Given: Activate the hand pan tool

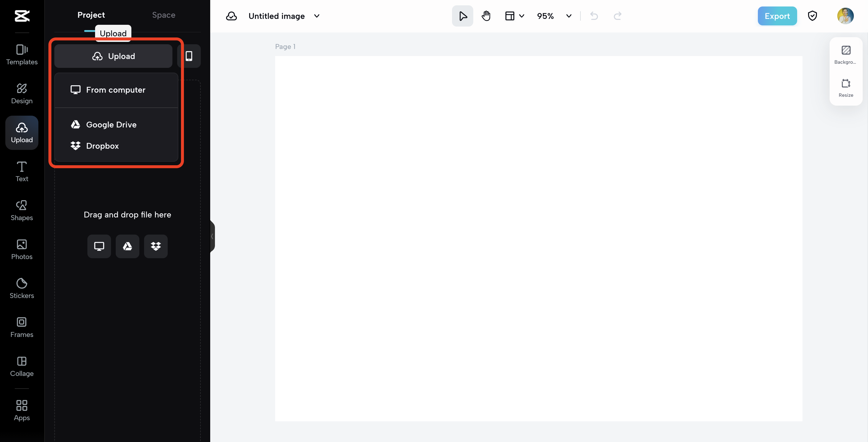Looking at the screenshot, I should [x=486, y=16].
